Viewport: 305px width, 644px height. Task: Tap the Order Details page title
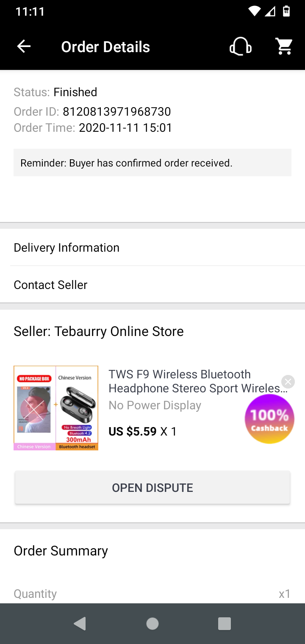[105, 47]
